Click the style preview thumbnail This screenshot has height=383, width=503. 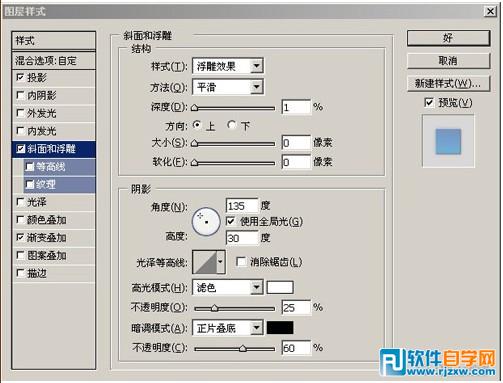tap(448, 141)
